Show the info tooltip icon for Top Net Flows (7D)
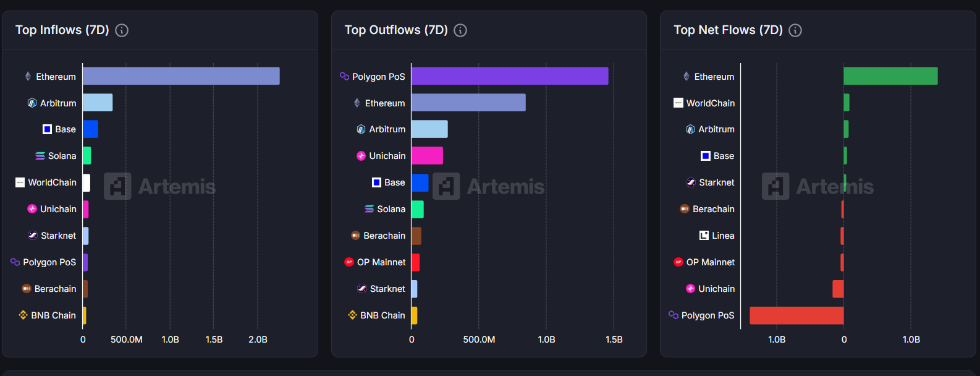Screen dimensions: 980x376 pyautogui.click(x=795, y=30)
